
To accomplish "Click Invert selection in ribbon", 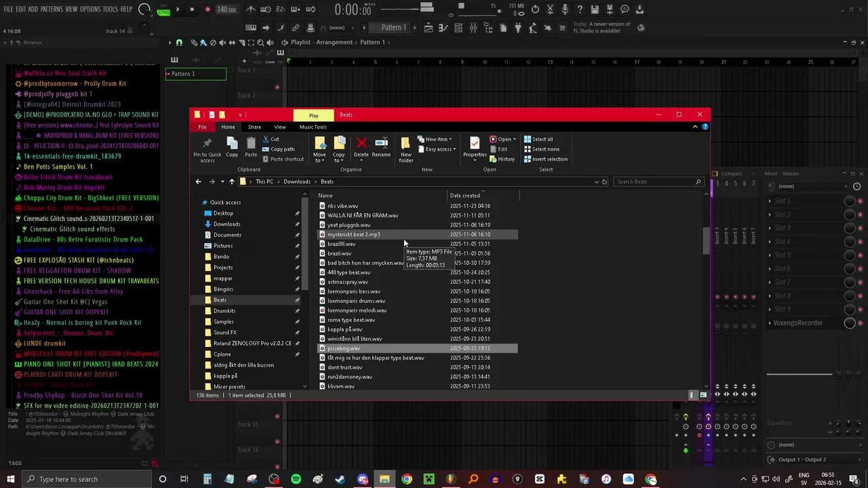I will [546, 159].
